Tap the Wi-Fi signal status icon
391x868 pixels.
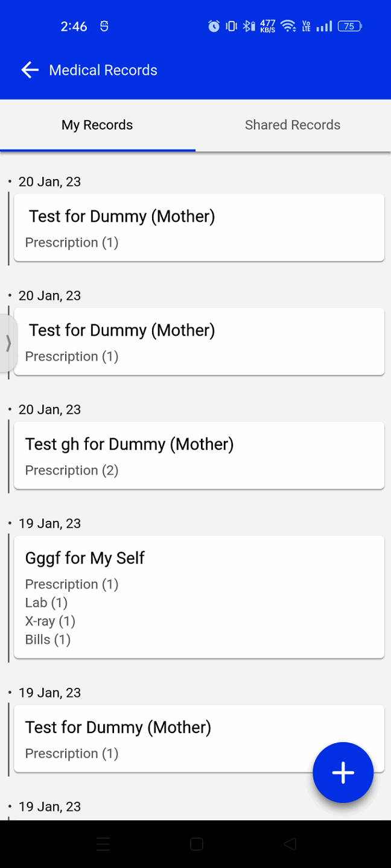(288, 26)
